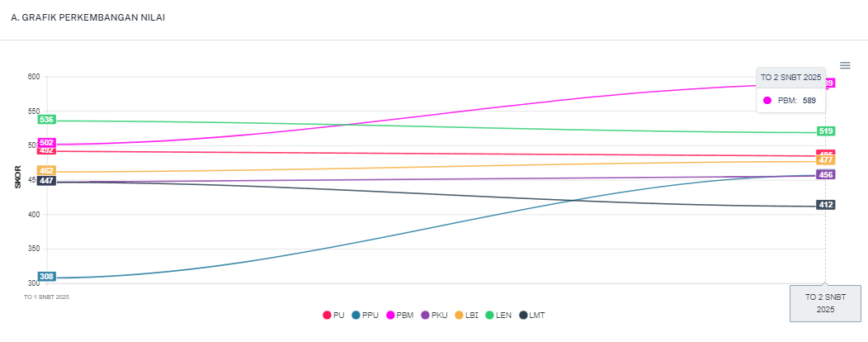The height and width of the screenshot is (342, 868).
Task: Click the TO 1 SNBT 2025 axis label
Action: pos(46,297)
